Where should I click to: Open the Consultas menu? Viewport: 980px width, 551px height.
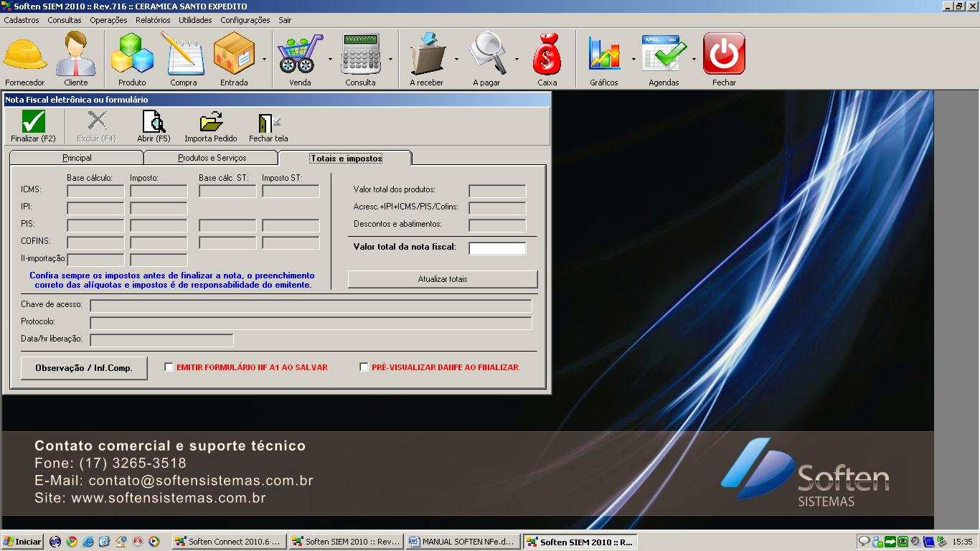pos(65,20)
